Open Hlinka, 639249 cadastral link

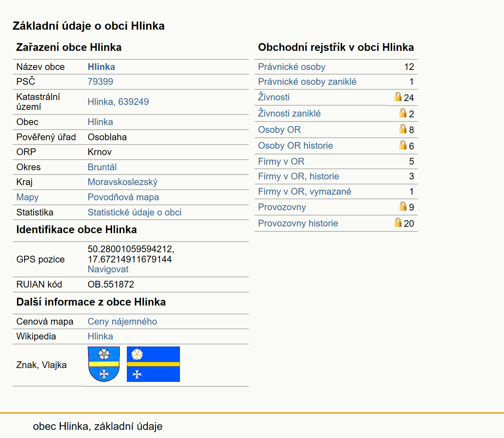coord(118,102)
